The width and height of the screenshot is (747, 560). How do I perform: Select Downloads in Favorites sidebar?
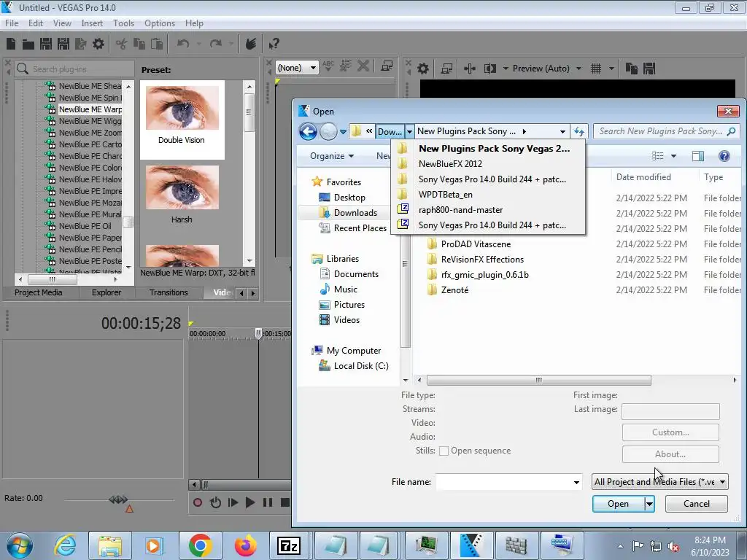(355, 213)
